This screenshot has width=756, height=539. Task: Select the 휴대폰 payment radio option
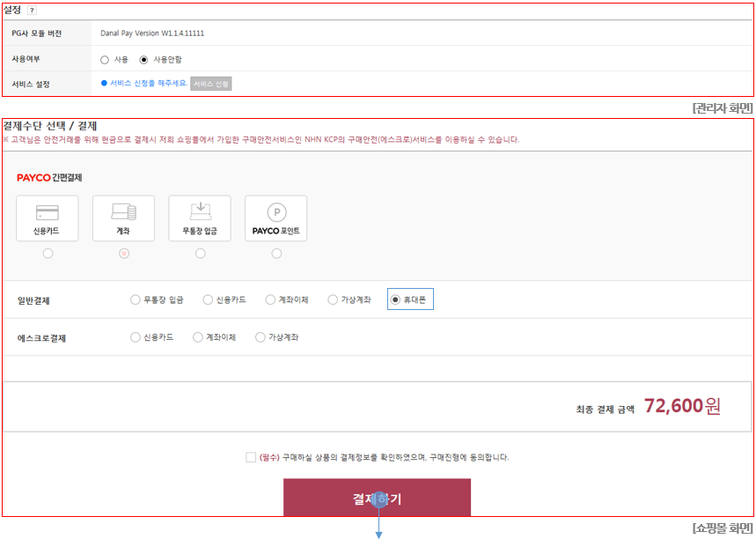395,300
